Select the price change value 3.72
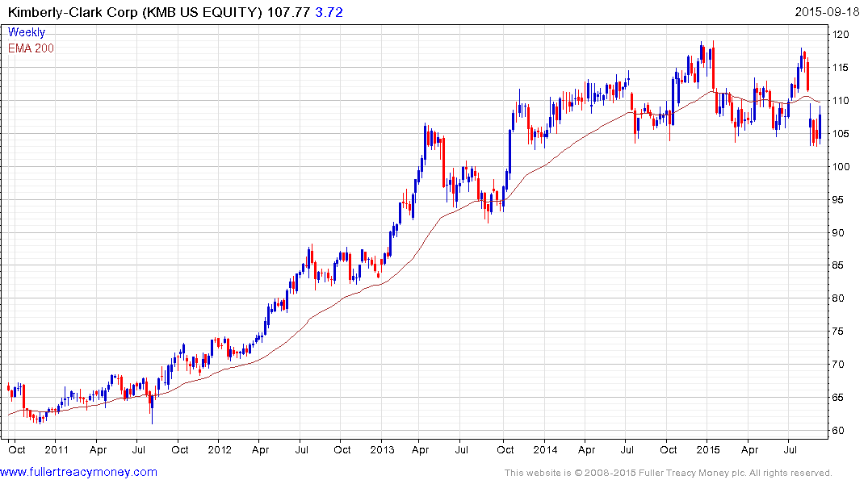 click(x=329, y=12)
